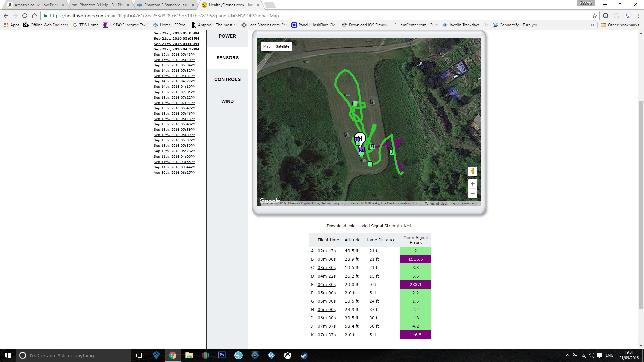Reload the current page
This screenshot has width=644, height=362.
coord(25,16)
